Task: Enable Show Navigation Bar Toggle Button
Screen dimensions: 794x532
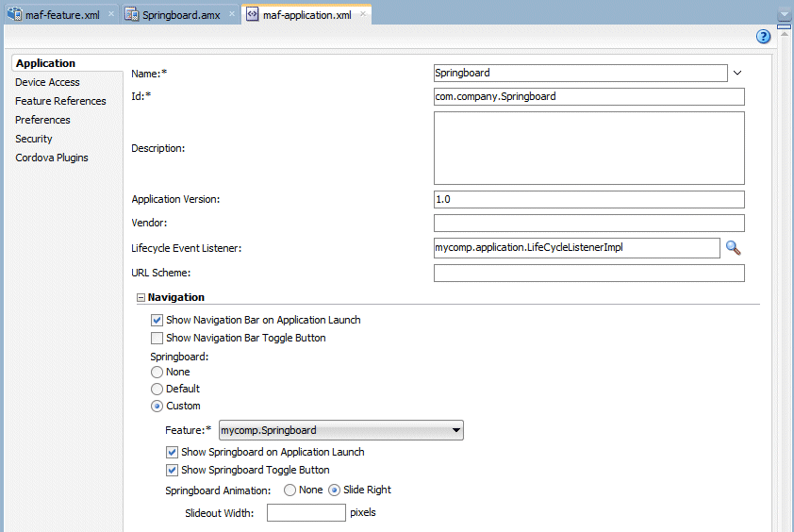Action: 157,338
